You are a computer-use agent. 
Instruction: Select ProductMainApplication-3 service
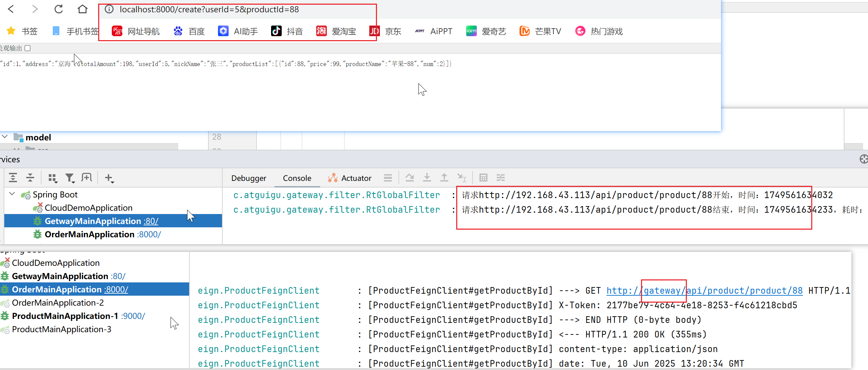[x=61, y=329]
